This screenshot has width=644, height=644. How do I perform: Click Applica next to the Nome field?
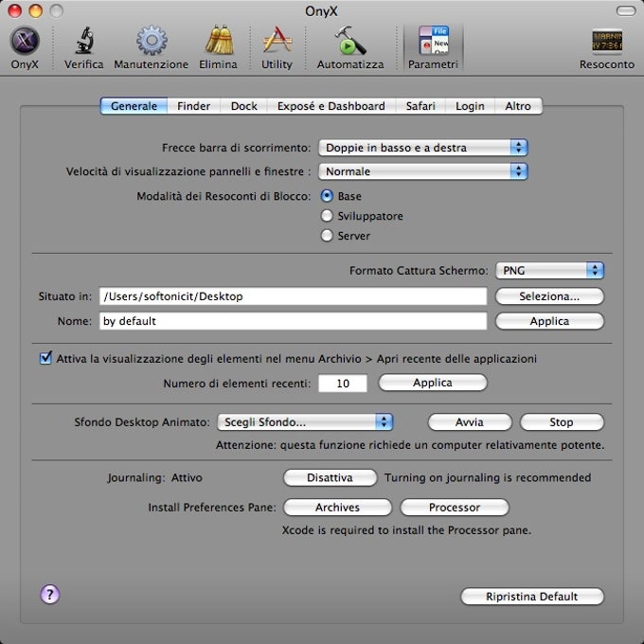pyautogui.click(x=549, y=321)
